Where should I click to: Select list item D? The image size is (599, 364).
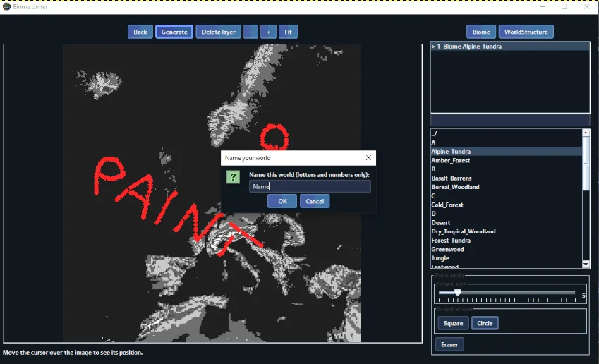click(x=507, y=214)
